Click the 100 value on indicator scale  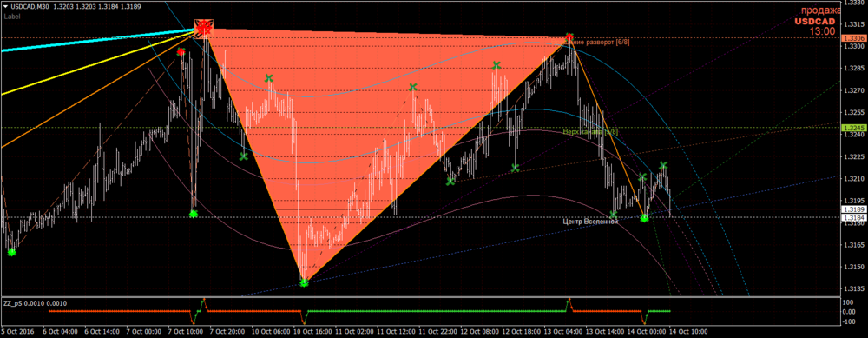[847, 303]
